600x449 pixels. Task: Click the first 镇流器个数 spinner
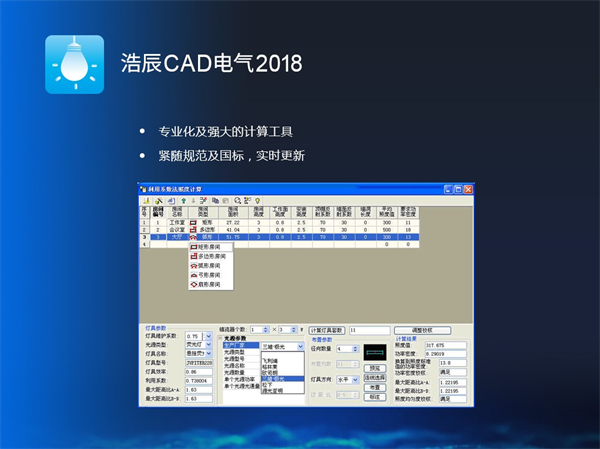click(265, 330)
